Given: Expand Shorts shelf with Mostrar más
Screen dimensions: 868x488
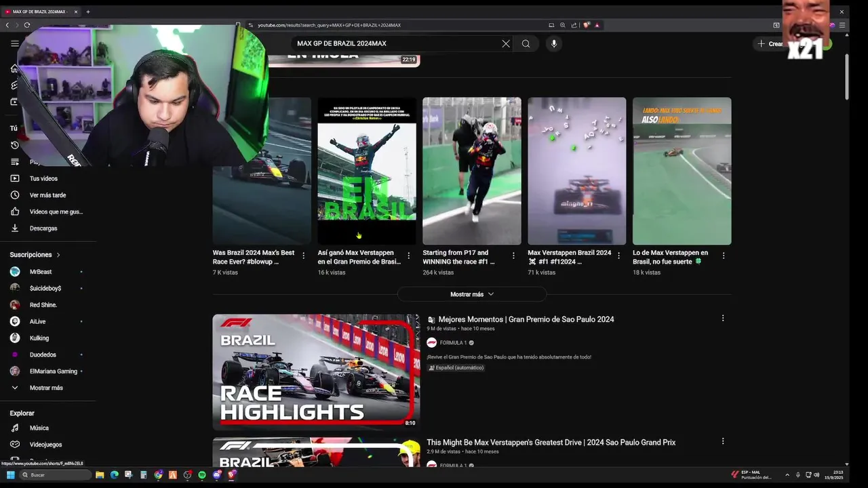Looking at the screenshot, I should pyautogui.click(x=472, y=294).
